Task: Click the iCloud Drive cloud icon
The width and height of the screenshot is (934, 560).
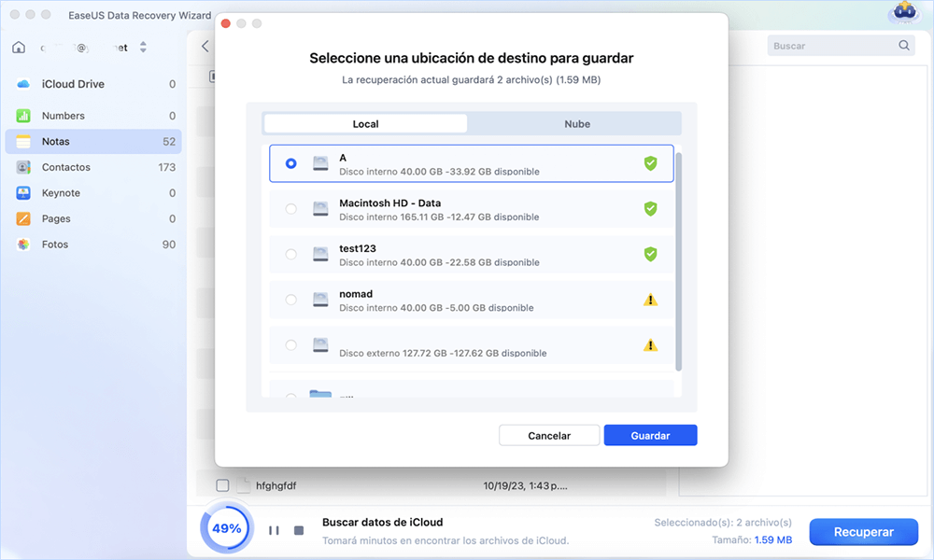Action: tap(23, 84)
